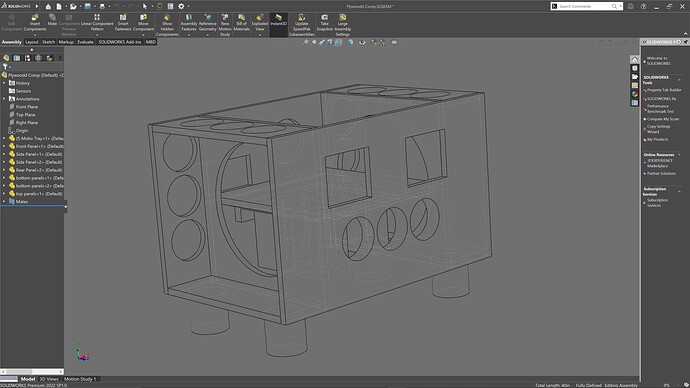
Task: Open the Evaluate tab
Action: pos(85,42)
